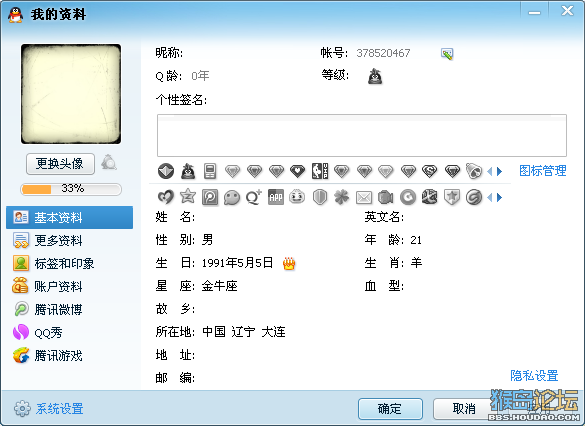Click the round G-swirl icon beside camera
Screen dimensions: 585x426
(408, 197)
